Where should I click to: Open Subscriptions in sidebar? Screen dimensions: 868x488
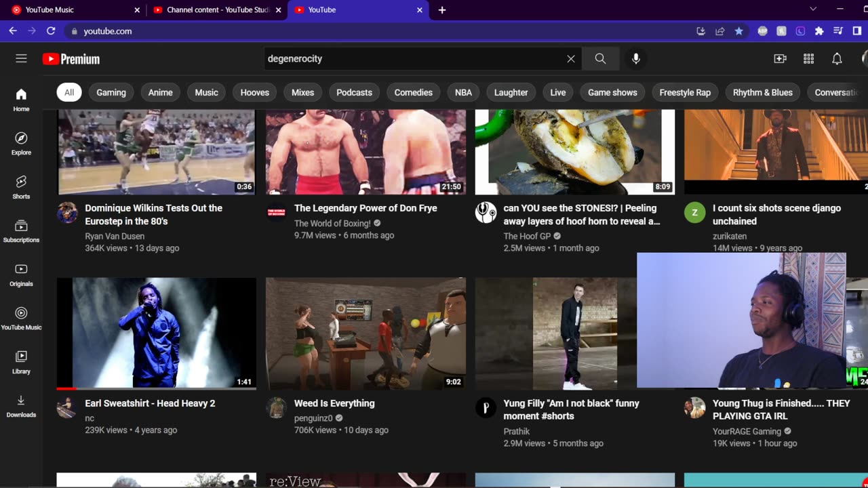(21, 231)
